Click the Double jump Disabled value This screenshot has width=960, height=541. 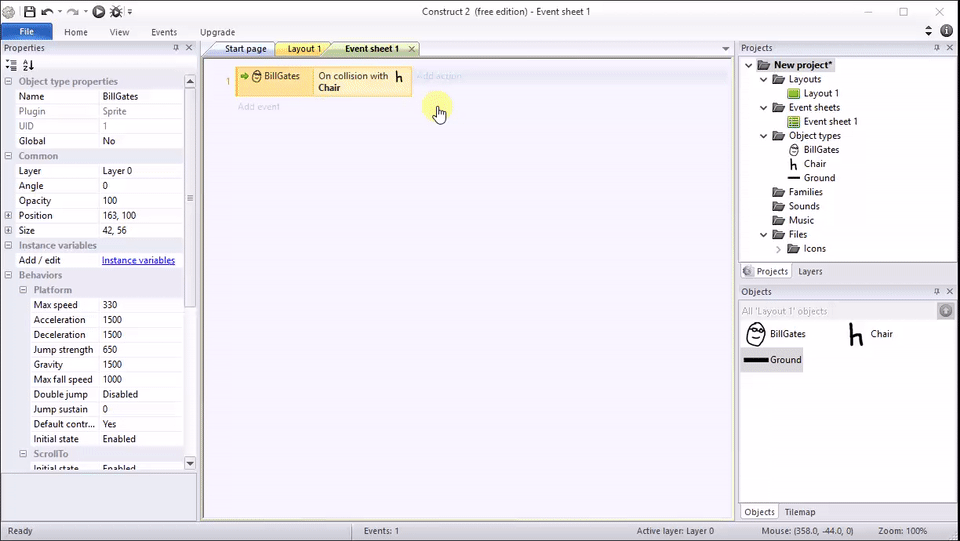(x=141, y=394)
